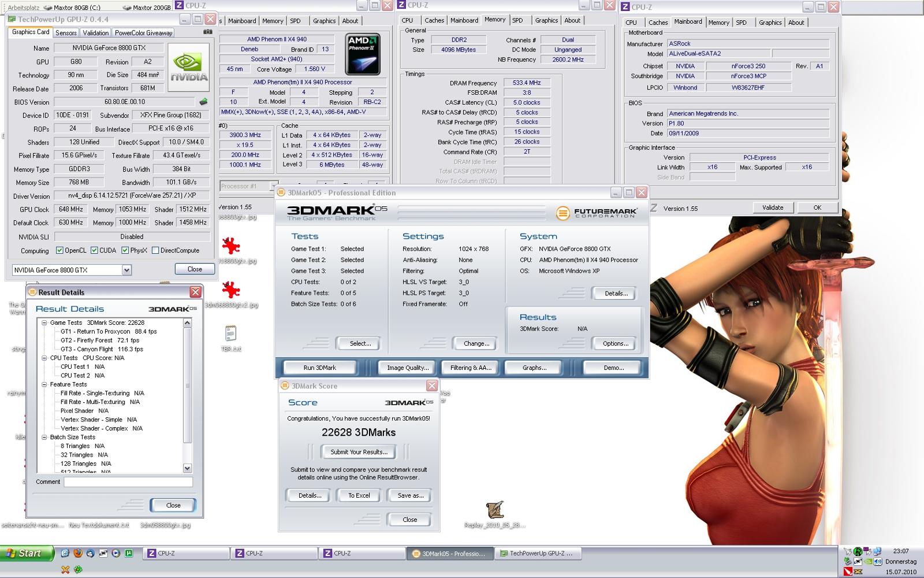The height and width of the screenshot is (578, 924).
Task: Click the Run 3DMark button
Action: tap(319, 368)
